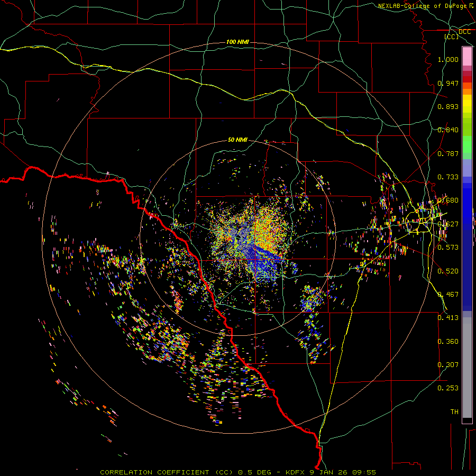Click the 0.680 scale value
476x476 pixels.
click(x=448, y=200)
